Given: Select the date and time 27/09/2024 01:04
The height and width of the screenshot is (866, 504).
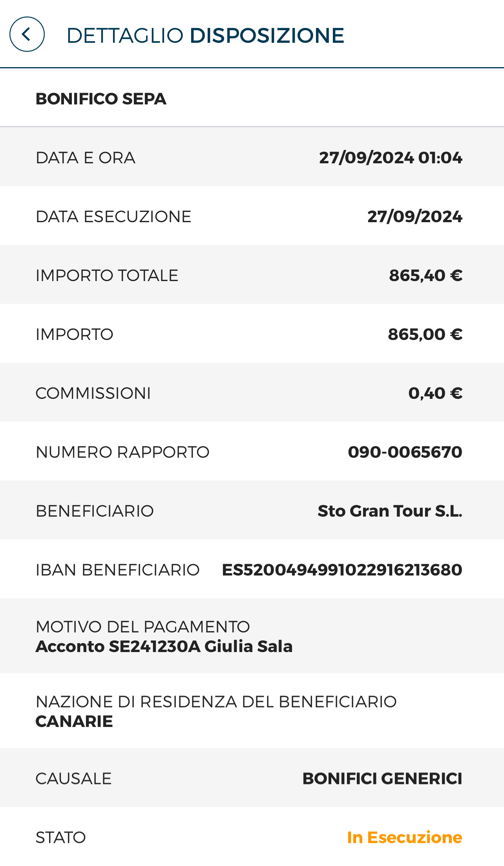Looking at the screenshot, I should (391, 157).
